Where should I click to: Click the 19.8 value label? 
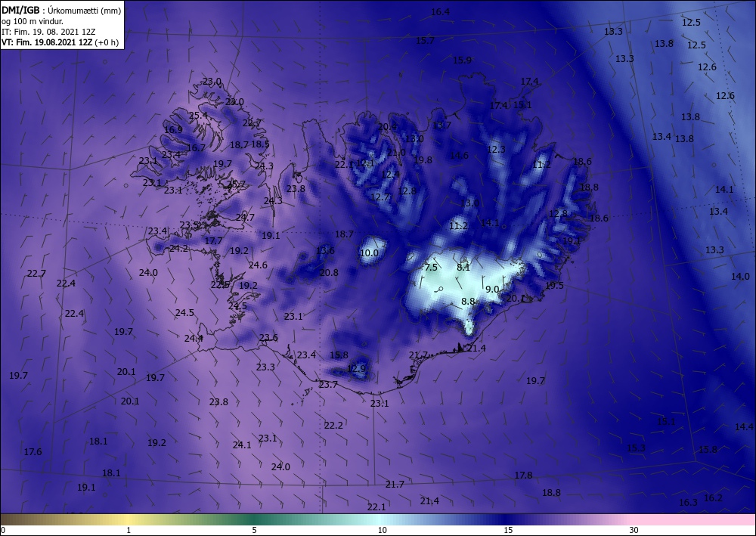tap(423, 160)
